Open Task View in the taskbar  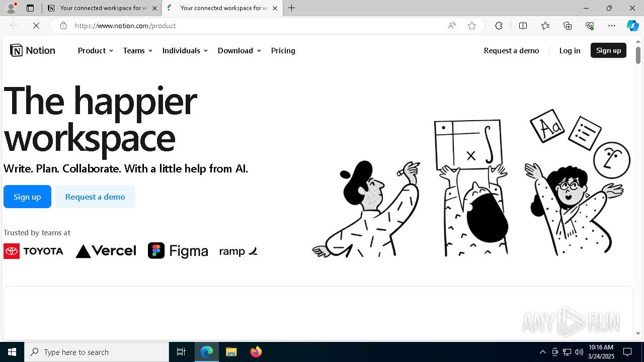click(181, 352)
